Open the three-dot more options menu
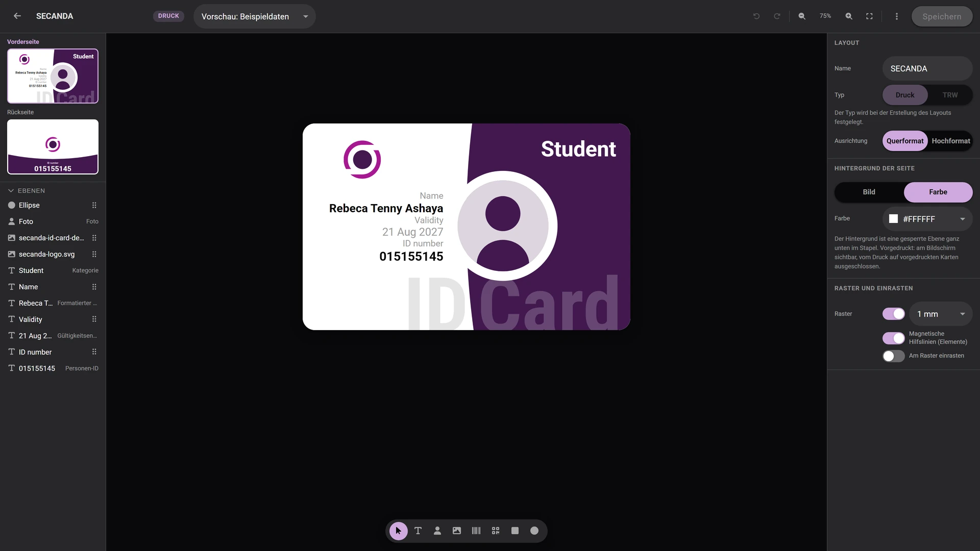980x551 pixels. pos(897,16)
